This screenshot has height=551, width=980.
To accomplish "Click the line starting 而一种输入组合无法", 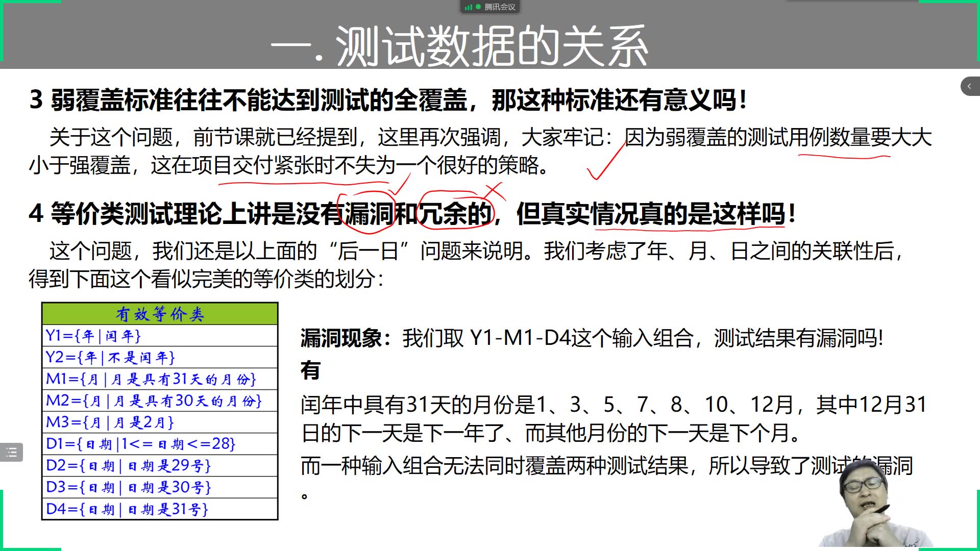I will [x=606, y=466].
